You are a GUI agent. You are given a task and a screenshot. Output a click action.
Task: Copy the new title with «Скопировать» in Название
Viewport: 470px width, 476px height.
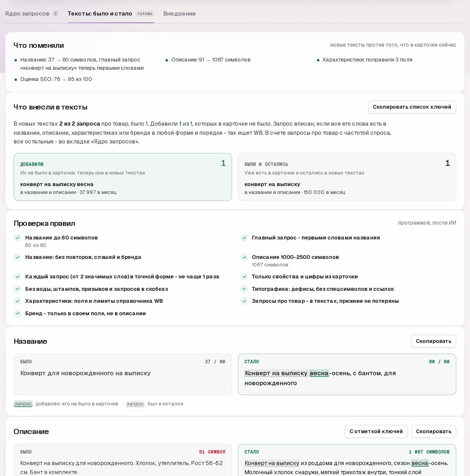point(434,341)
